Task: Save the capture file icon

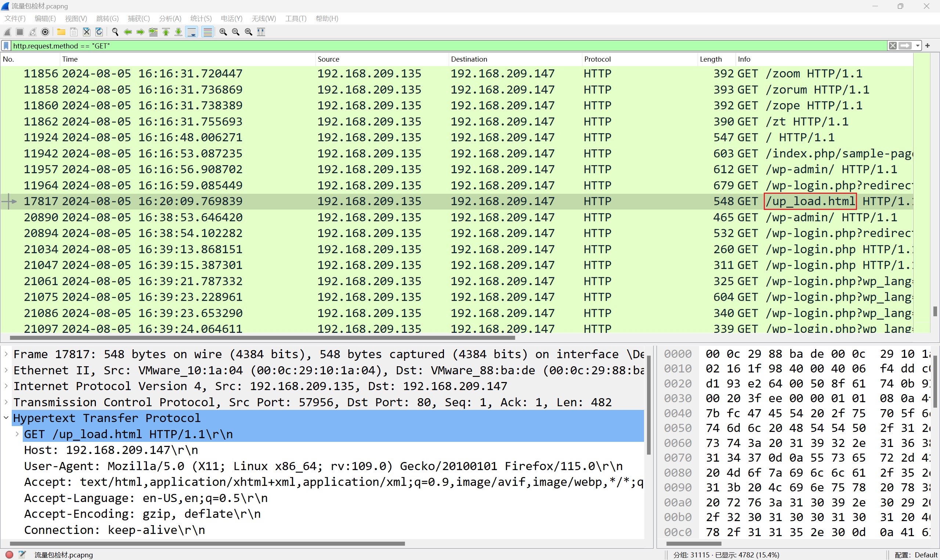Action: pos(74,32)
